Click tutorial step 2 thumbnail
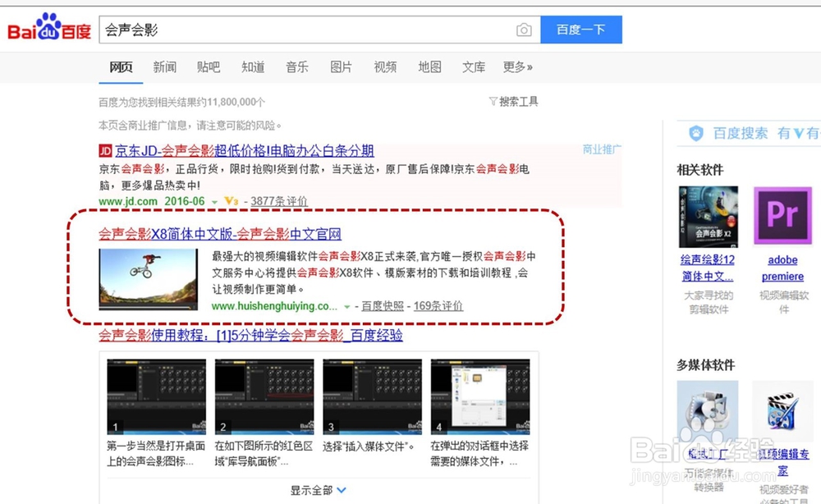Image resolution: width=821 pixels, height=504 pixels. pos(264,396)
